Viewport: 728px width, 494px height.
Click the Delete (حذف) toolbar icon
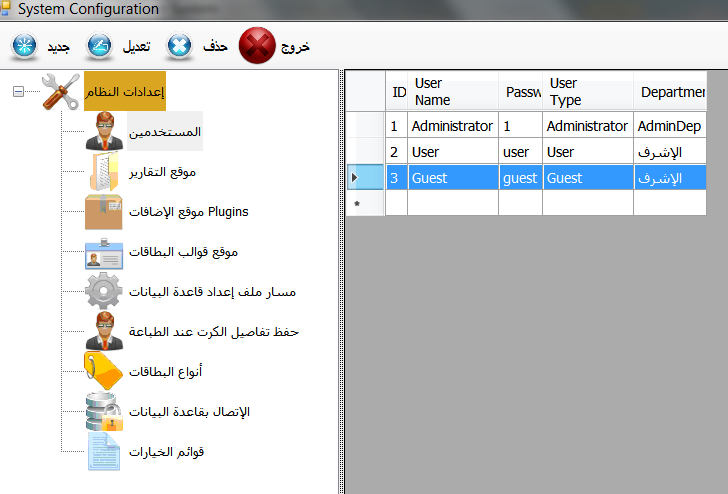(x=180, y=46)
